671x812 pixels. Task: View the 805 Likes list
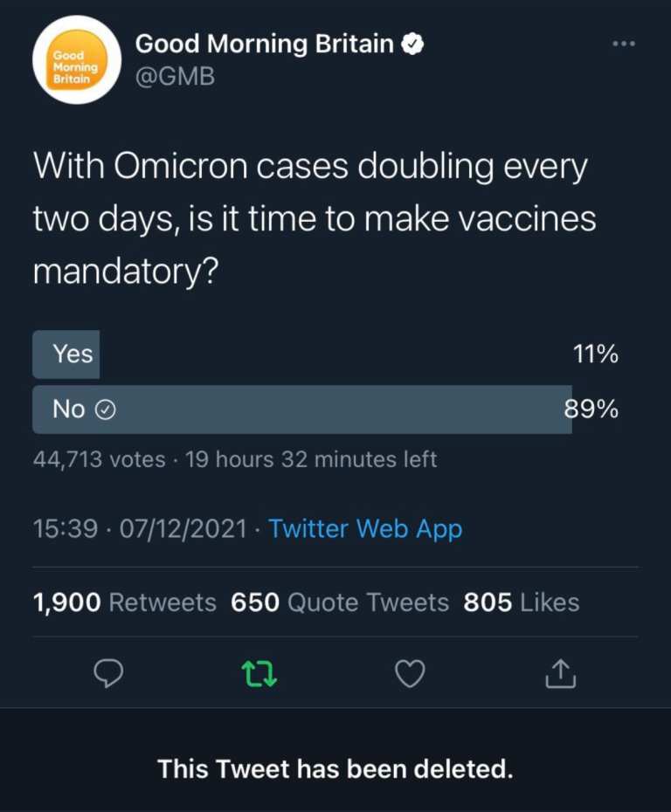coord(522,602)
